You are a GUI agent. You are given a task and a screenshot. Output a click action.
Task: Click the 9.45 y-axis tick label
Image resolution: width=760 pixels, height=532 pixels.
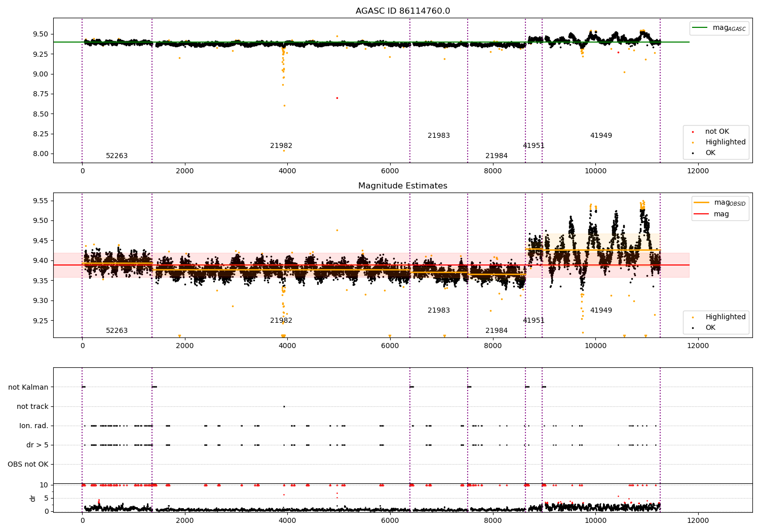(x=41, y=241)
